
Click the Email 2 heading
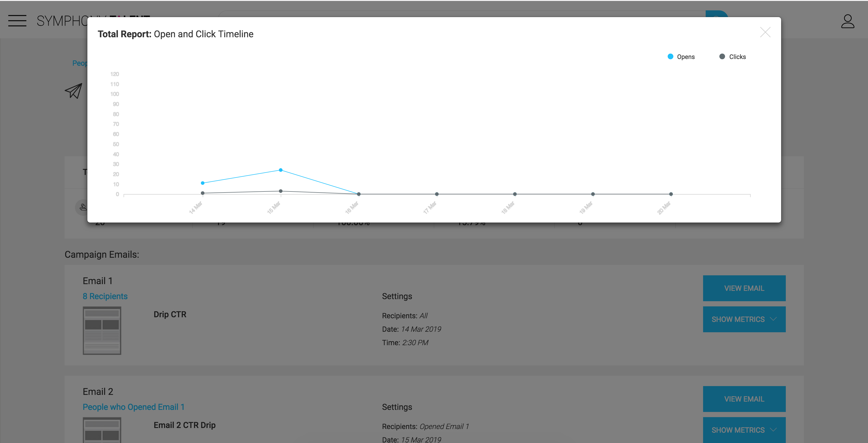point(98,392)
